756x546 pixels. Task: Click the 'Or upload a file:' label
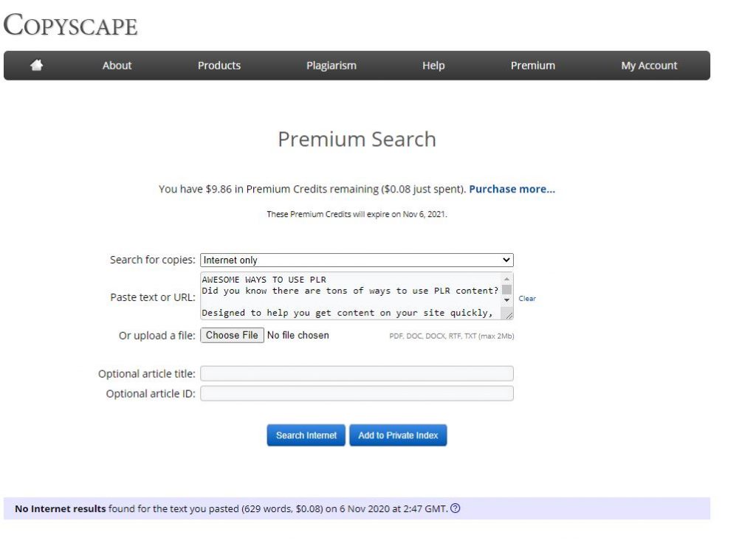[157, 336]
